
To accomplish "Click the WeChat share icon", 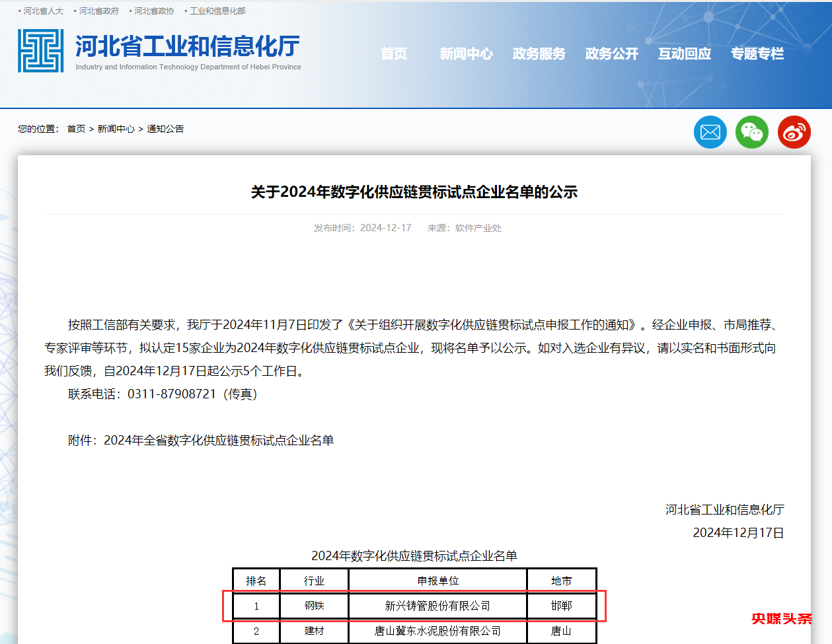I will coord(751,132).
